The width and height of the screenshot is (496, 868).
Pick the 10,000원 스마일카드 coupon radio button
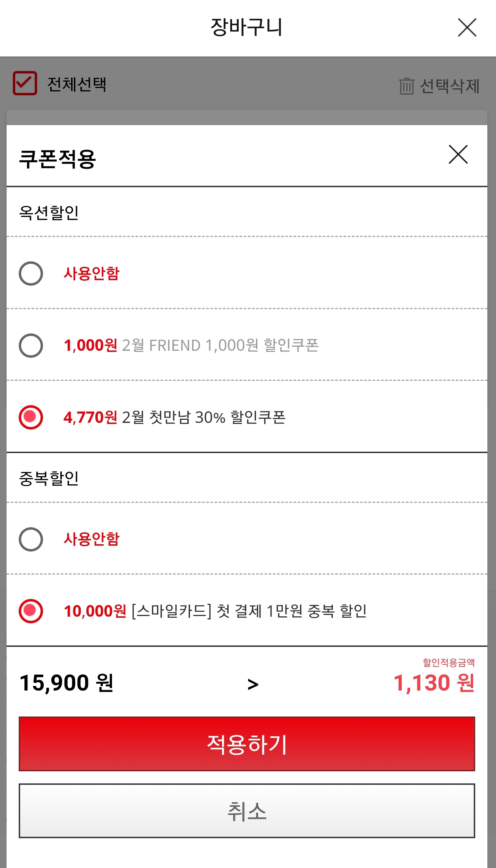point(31,611)
